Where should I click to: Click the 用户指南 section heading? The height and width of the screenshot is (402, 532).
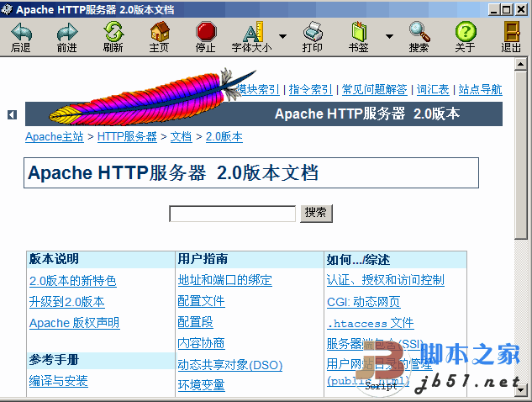203,259
